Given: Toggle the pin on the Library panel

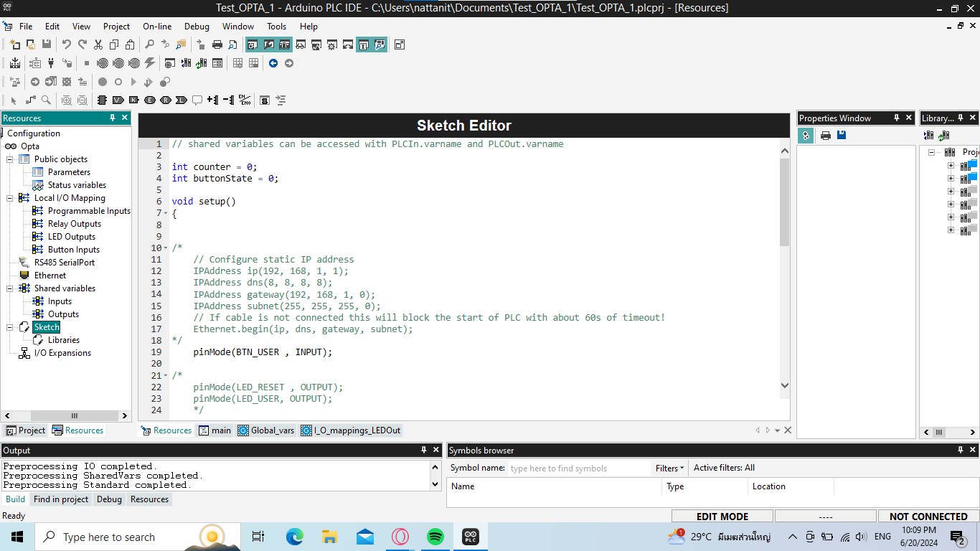Looking at the screenshot, I should point(961,118).
